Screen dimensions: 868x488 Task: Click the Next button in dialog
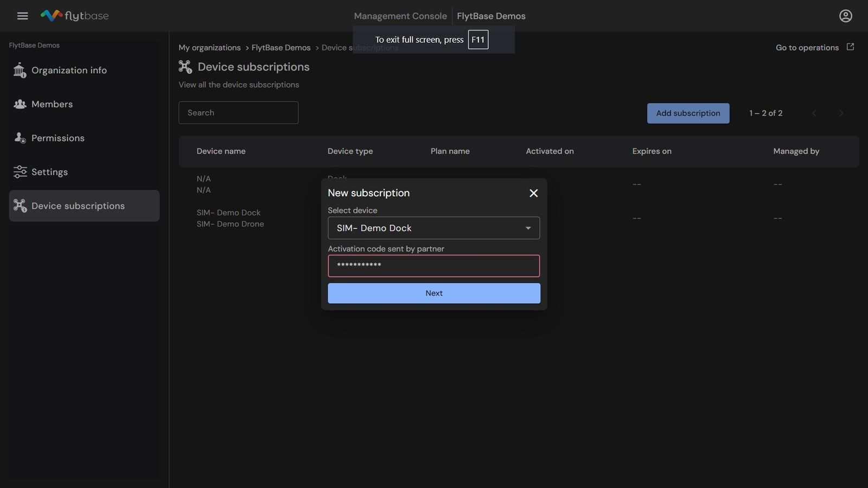click(433, 293)
